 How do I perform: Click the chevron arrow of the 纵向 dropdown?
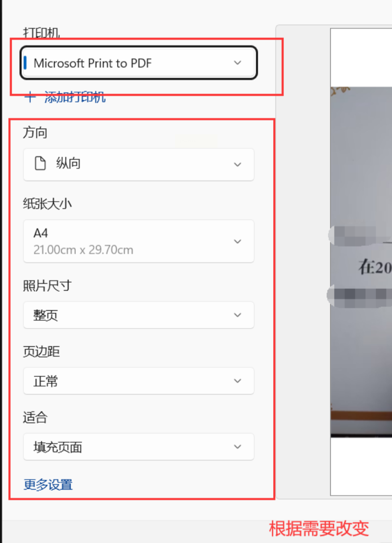(237, 164)
